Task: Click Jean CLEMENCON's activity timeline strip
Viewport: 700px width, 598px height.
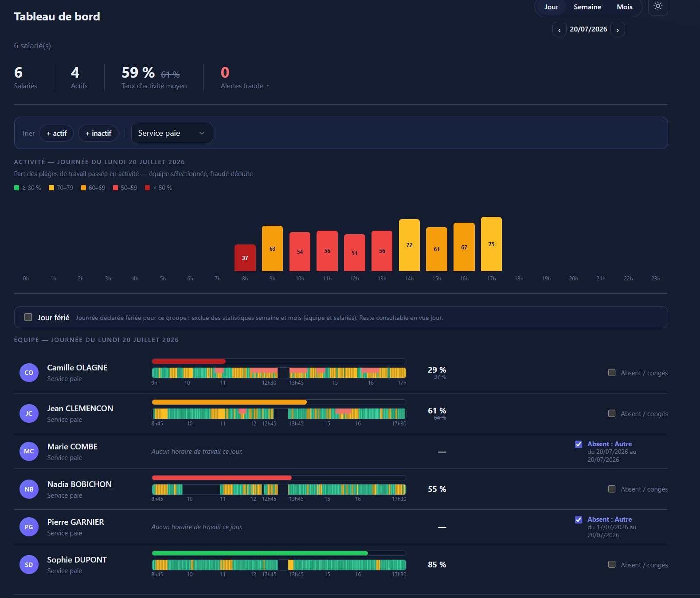Action: 279,413
